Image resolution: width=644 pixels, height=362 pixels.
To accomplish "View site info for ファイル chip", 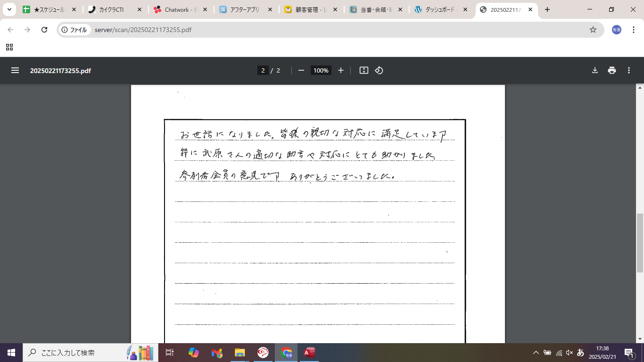I will [75, 30].
